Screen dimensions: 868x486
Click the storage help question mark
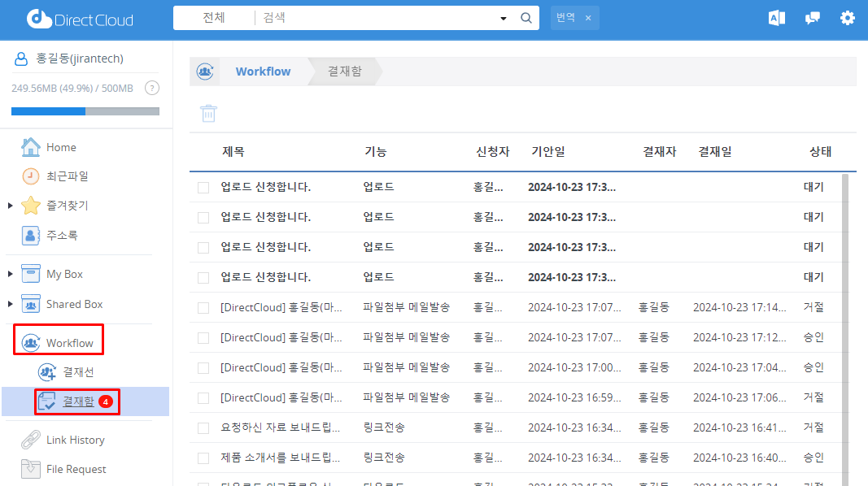(151, 88)
